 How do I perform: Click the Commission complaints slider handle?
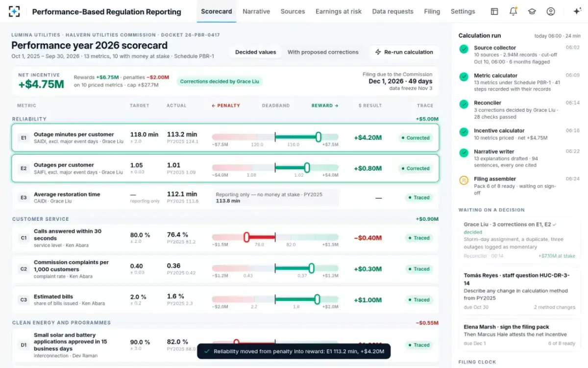(x=311, y=268)
